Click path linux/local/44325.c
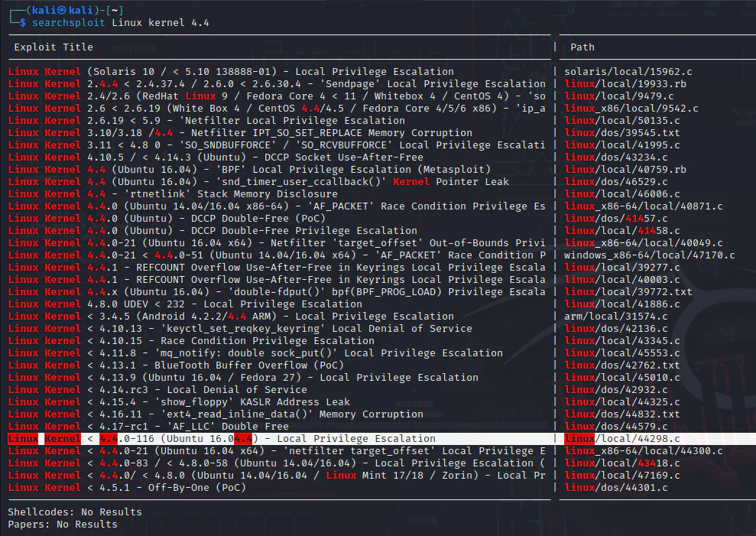Image resolution: width=756 pixels, height=536 pixels. pos(622,402)
